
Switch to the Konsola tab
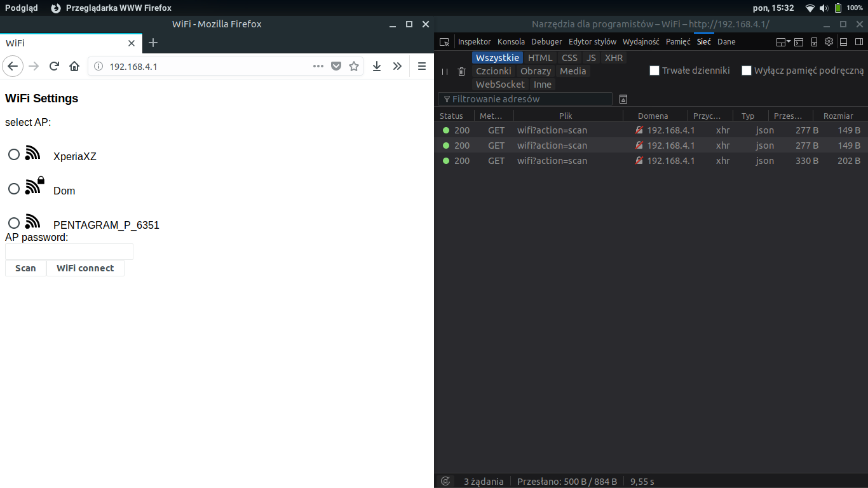(x=512, y=42)
